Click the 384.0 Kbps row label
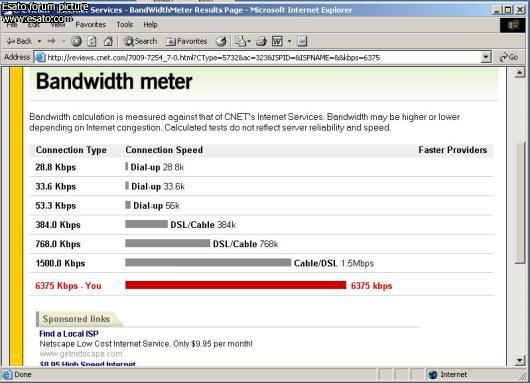 (x=58, y=225)
